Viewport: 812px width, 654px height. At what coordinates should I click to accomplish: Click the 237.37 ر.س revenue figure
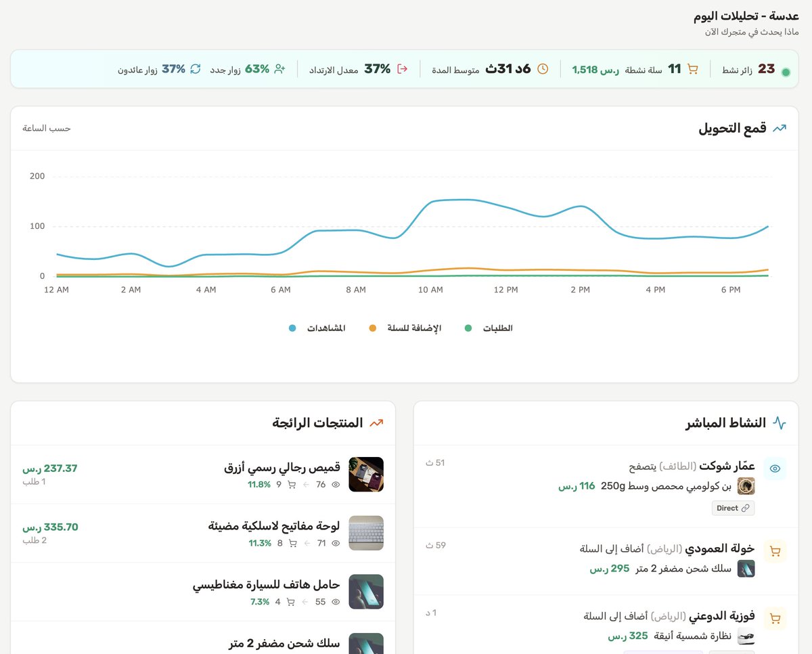50,468
